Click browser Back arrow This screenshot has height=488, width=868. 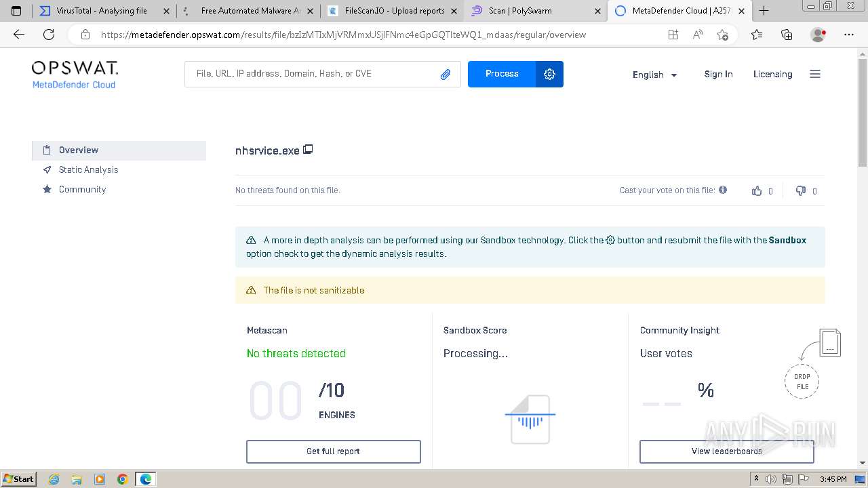pyautogui.click(x=19, y=35)
